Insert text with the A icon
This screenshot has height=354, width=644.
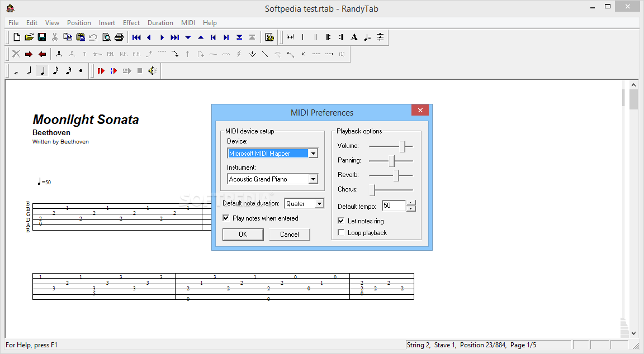354,37
